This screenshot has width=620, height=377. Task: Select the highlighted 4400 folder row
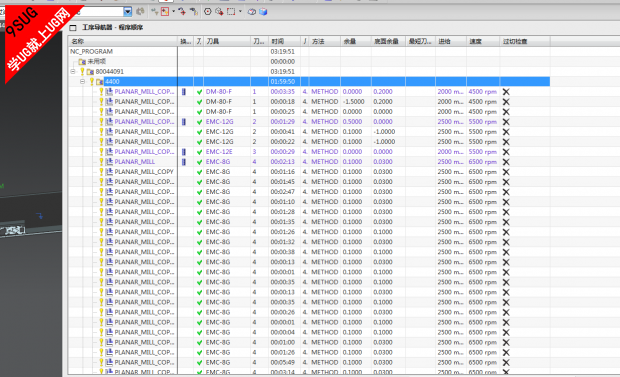tap(309, 81)
